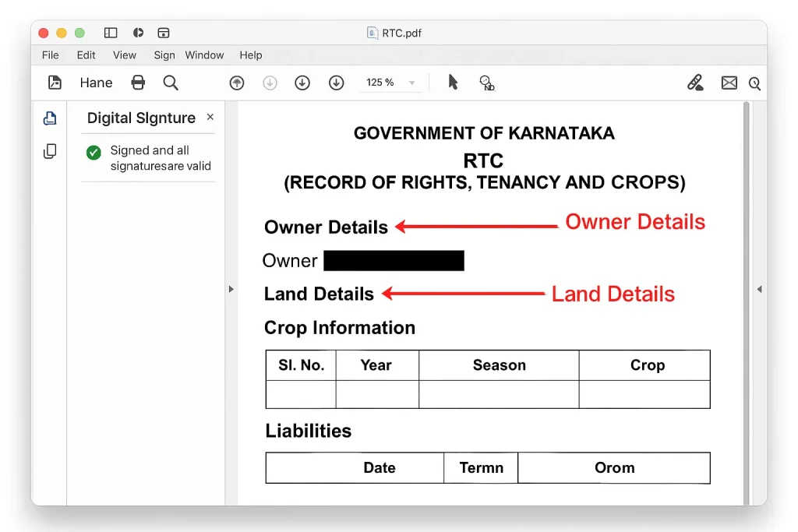Open the View menu
This screenshot has height=532, width=798.
click(x=124, y=55)
